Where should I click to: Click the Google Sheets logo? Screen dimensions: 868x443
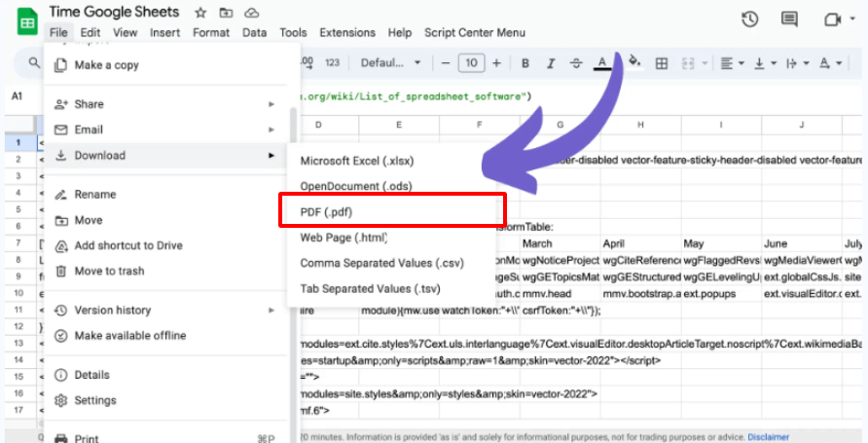26,21
